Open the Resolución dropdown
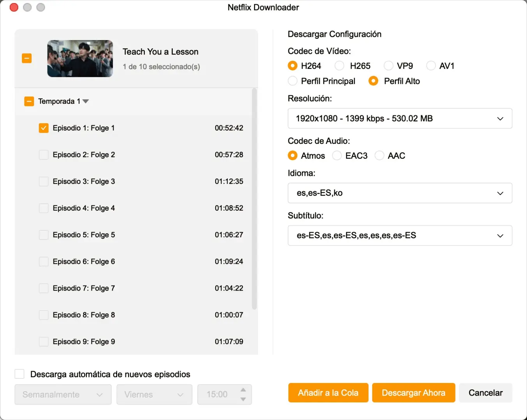The width and height of the screenshot is (527, 420). point(400,118)
